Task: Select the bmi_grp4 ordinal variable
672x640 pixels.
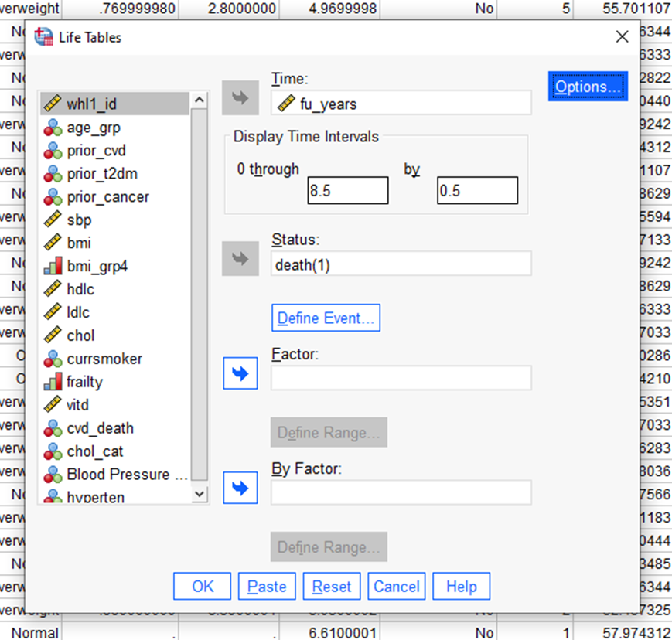Action: pyautogui.click(x=97, y=266)
